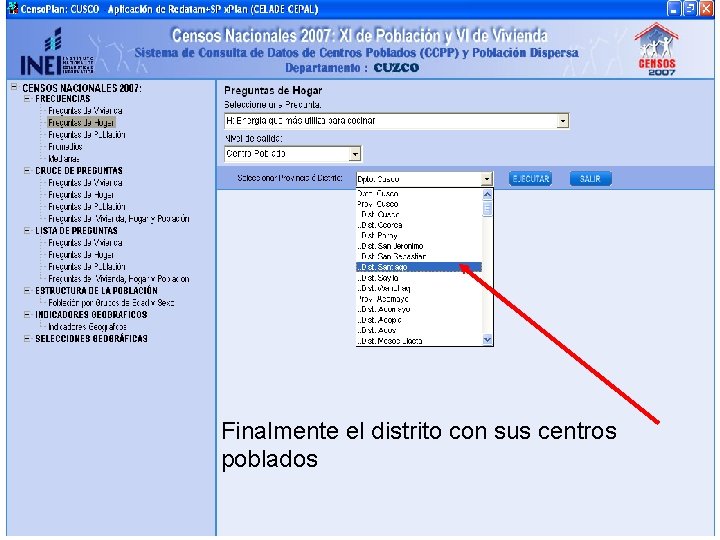Choose Dist. Mosoc Llacta in the list

pyautogui.click(x=419, y=341)
